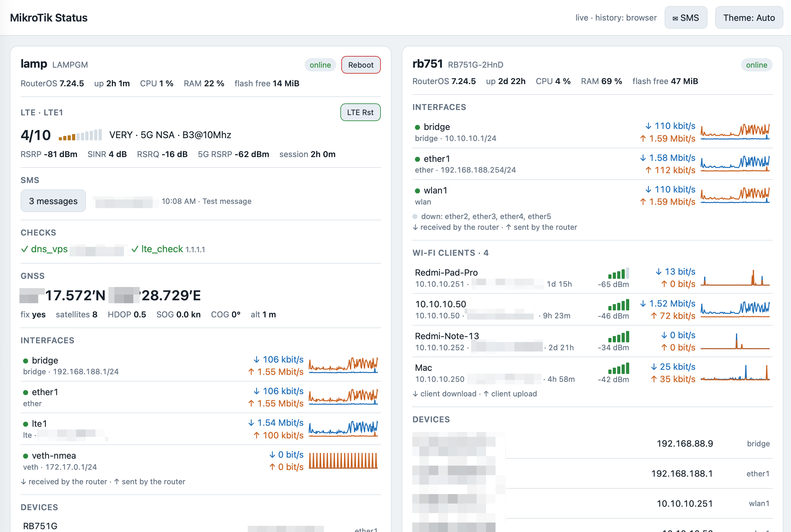Click the Redmi-Pad-Pro client name
Screen dimensions: 791x532
pos(446,272)
